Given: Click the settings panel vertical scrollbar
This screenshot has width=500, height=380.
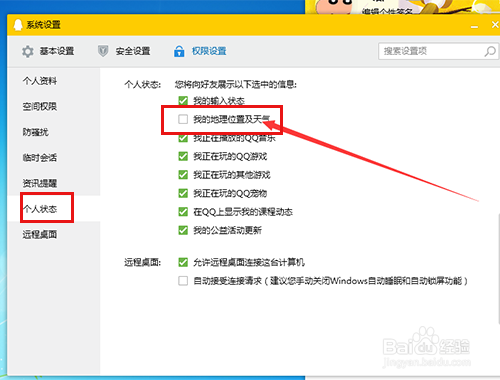Looking at the screenshot, I should coord(498,268).
